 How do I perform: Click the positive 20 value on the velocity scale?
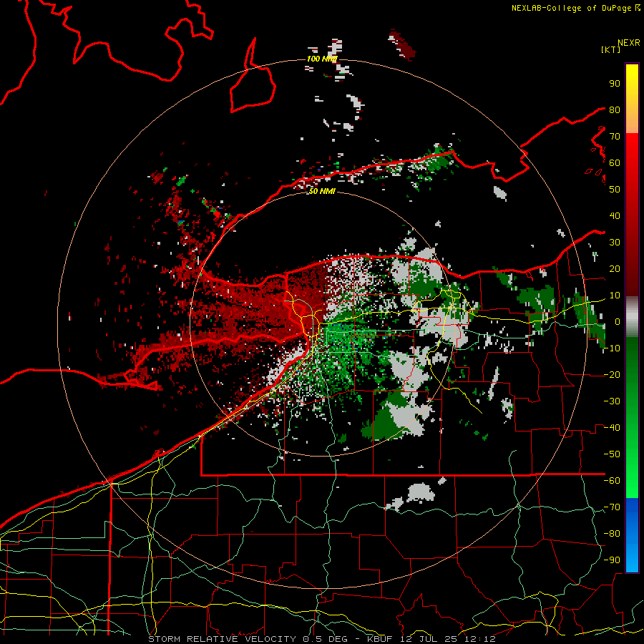pyautogui.click(x=615, y=268)
